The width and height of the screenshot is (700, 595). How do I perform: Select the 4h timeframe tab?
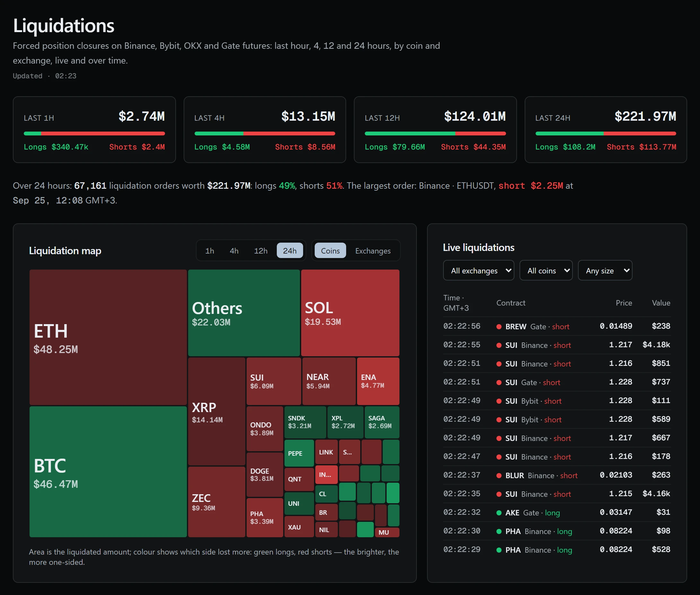[234, 251]
